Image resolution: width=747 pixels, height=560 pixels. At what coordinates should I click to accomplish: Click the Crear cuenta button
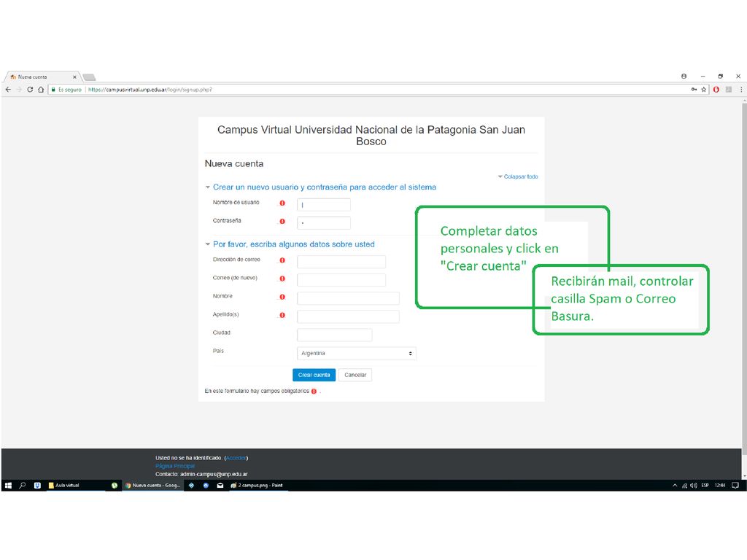coord(314,376)
